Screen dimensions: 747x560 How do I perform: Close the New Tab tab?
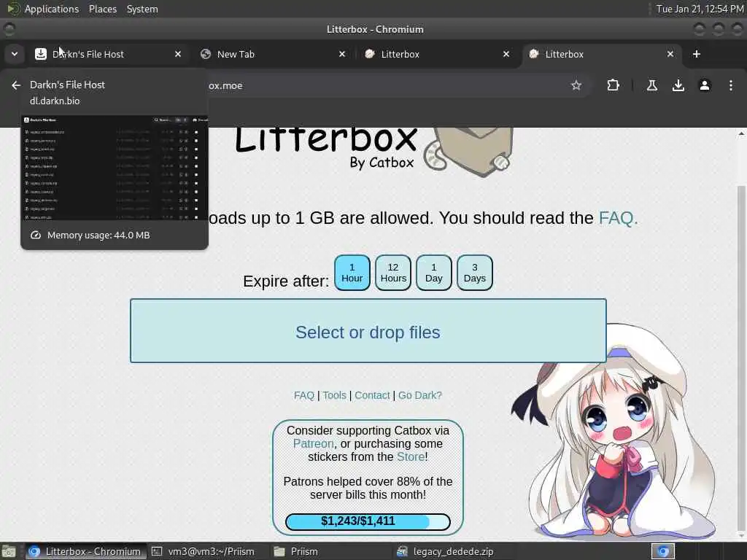coord(342,54)
